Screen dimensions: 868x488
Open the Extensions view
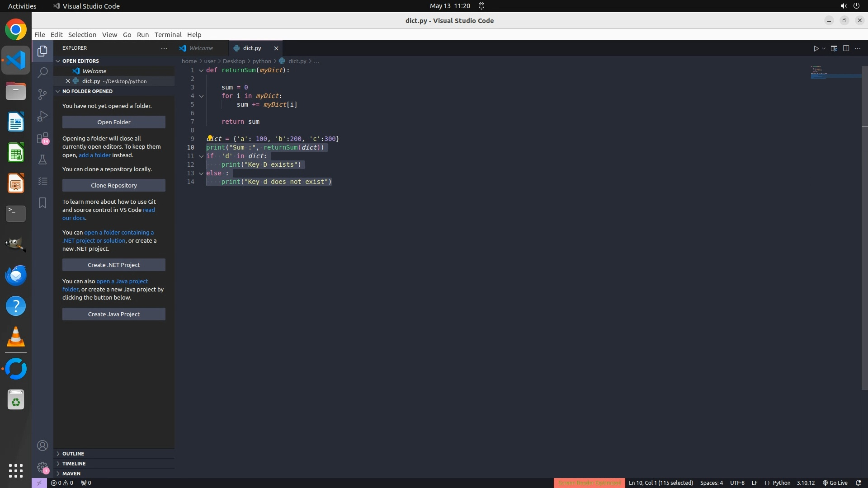click(x=42, y=138)
